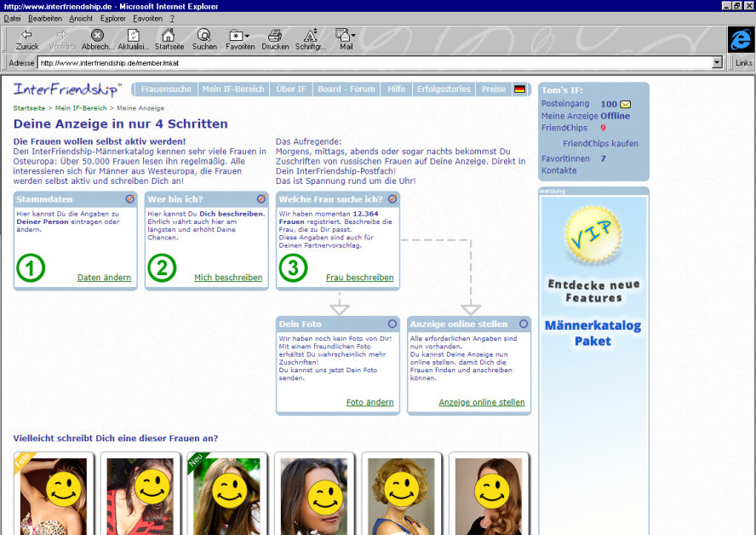756x535 pixels.
Task: Click the Internet Explorer logo icon
Action: tap(741, 39)
